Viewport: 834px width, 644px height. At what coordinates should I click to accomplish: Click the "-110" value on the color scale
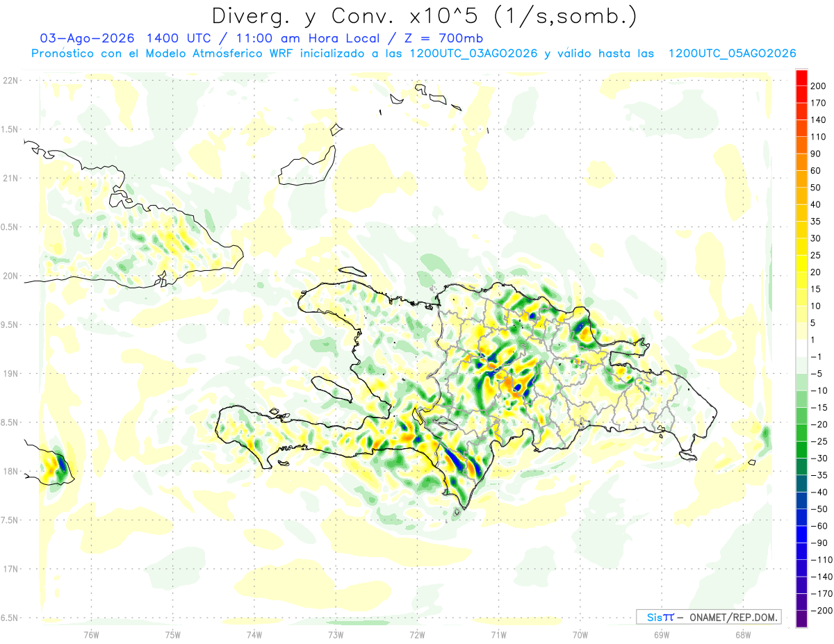pos(821,560)
